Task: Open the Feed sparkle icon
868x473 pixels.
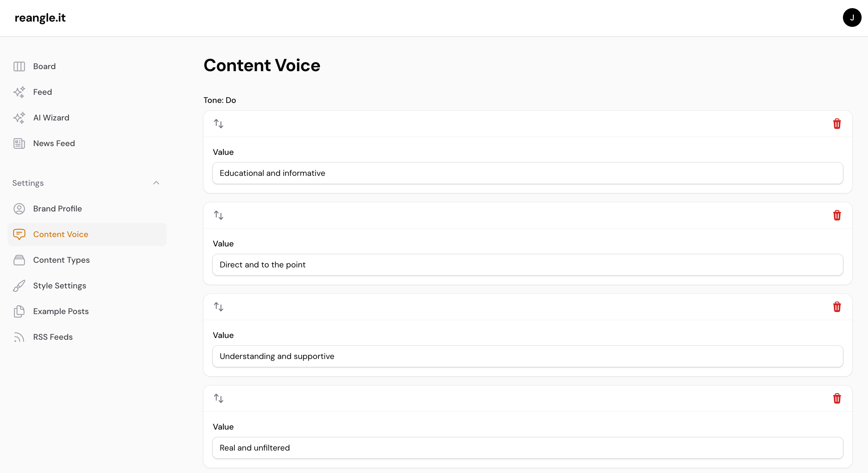Action: tap(19, 92)
